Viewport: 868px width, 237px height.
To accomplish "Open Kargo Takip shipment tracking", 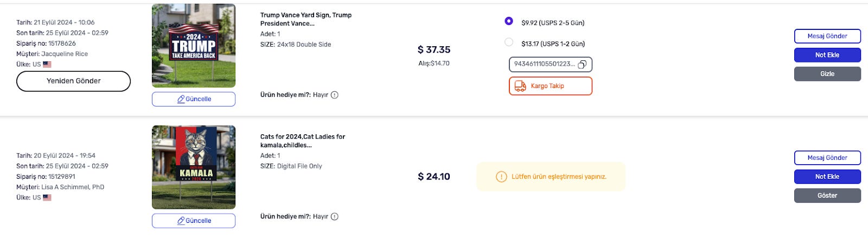I will coord(550,86).
